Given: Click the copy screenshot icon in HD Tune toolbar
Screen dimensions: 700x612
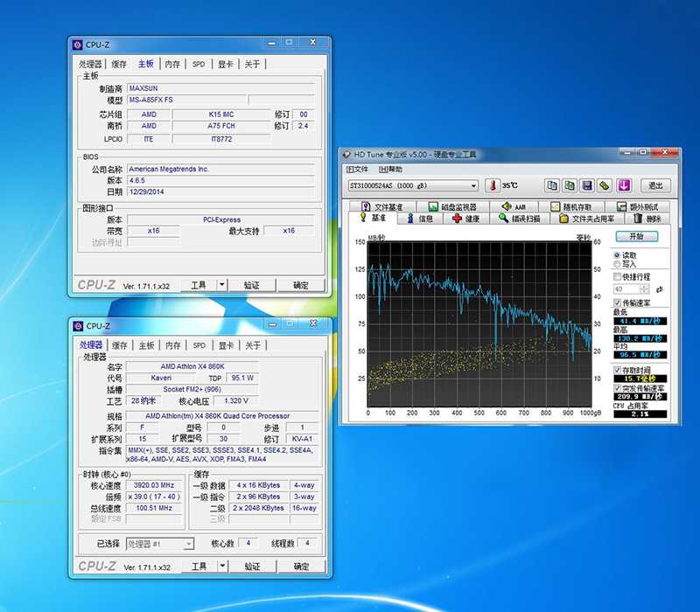Looking at the screenshot, I should coord(570,185).
